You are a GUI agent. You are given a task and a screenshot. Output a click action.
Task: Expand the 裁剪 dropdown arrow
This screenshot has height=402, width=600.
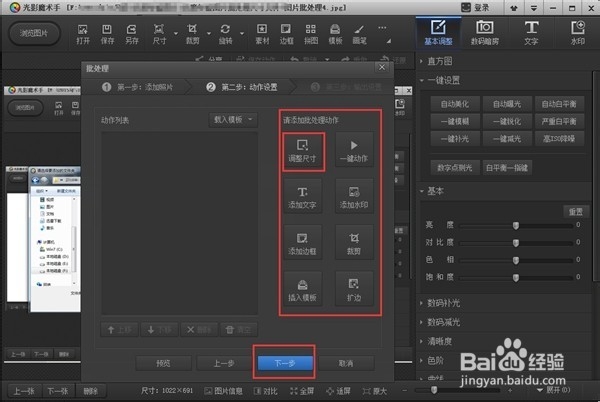209,34
